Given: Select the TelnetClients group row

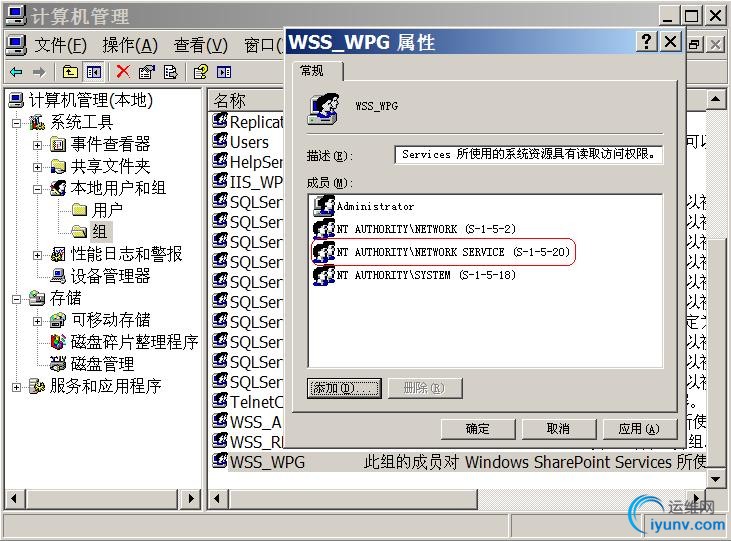Looking at the screenshot, I should tap(248, 401).
